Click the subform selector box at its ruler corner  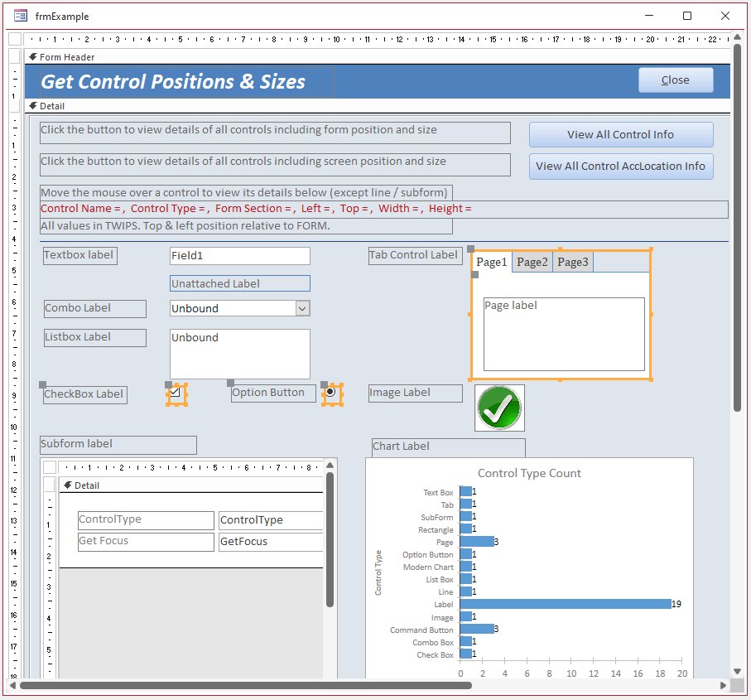coord(50,466)
